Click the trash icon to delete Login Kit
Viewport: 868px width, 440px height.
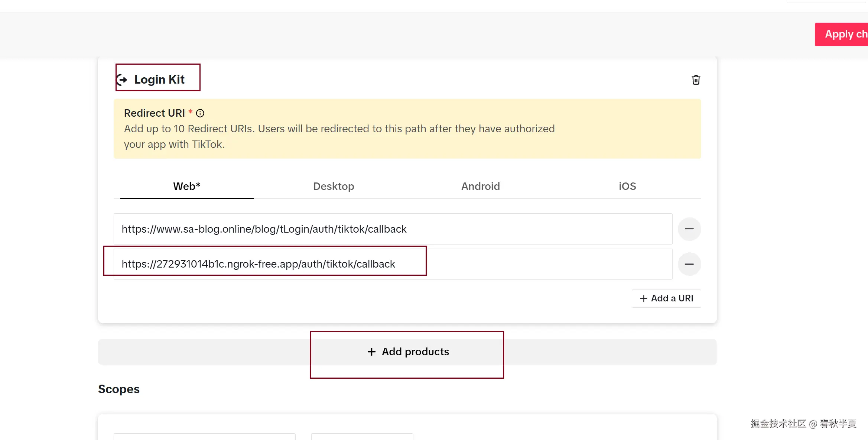tap(695, 80)
